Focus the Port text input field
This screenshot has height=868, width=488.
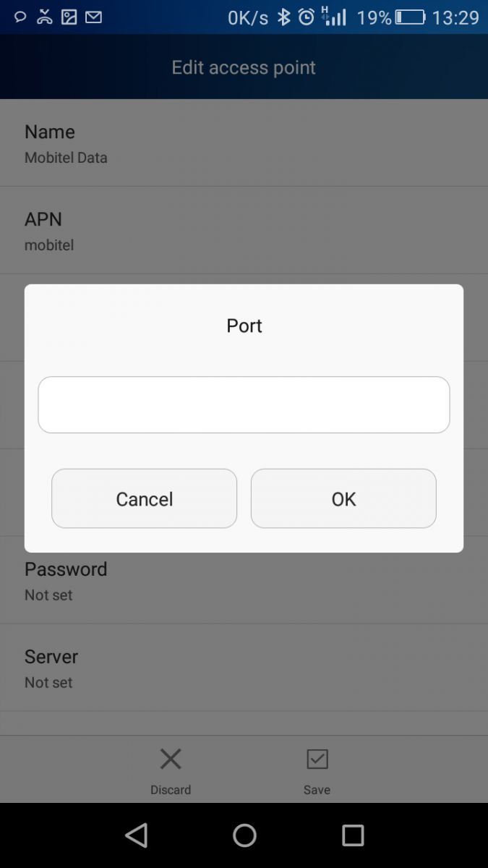tap(244, 404)
